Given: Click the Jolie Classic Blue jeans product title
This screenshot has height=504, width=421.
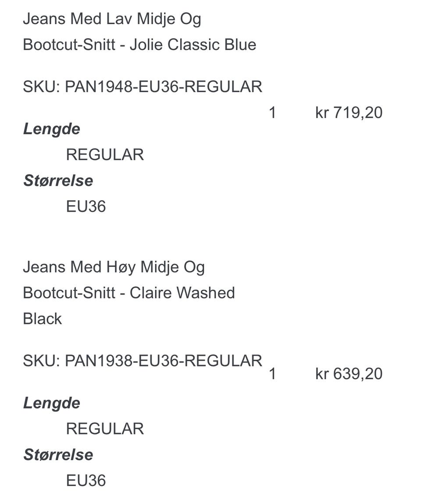Looking at the screenshot, I should coord(139,32).
